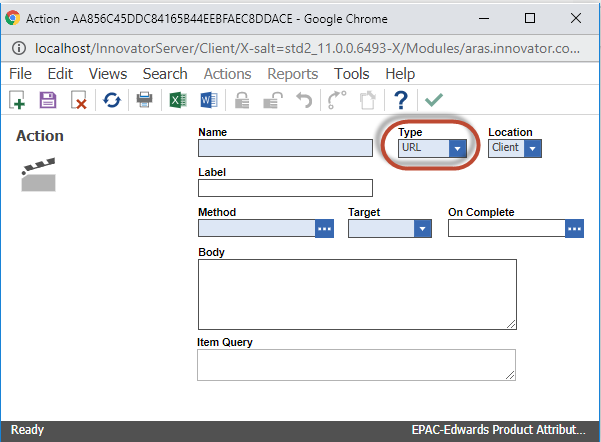The width and height of the screenshot is (601, 442).
Task: Save the action with the purple disk icon
Action: [x=47, y=100]
